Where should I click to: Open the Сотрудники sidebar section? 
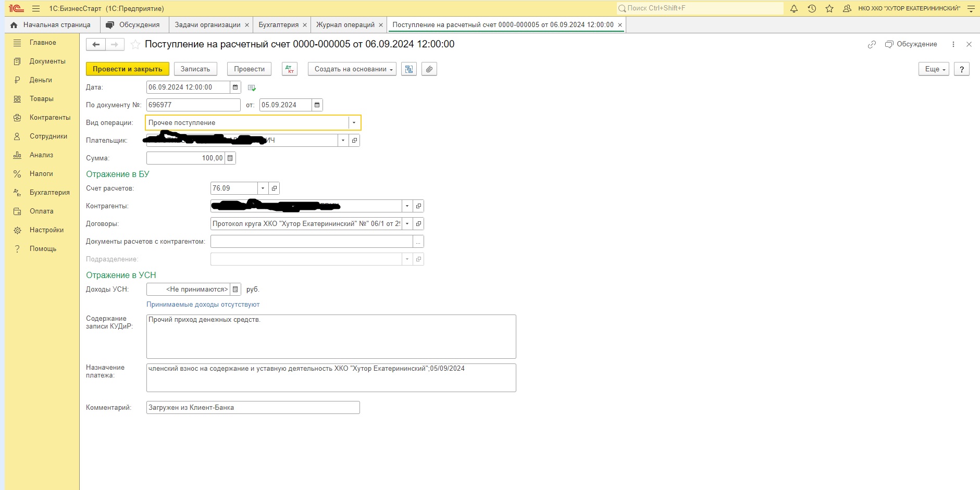coord(43,136)
